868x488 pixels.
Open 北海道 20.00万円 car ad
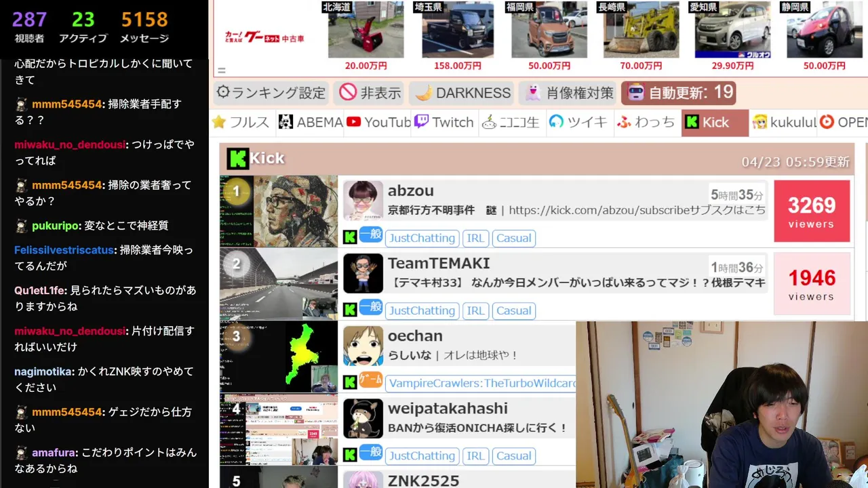(366, 36)
